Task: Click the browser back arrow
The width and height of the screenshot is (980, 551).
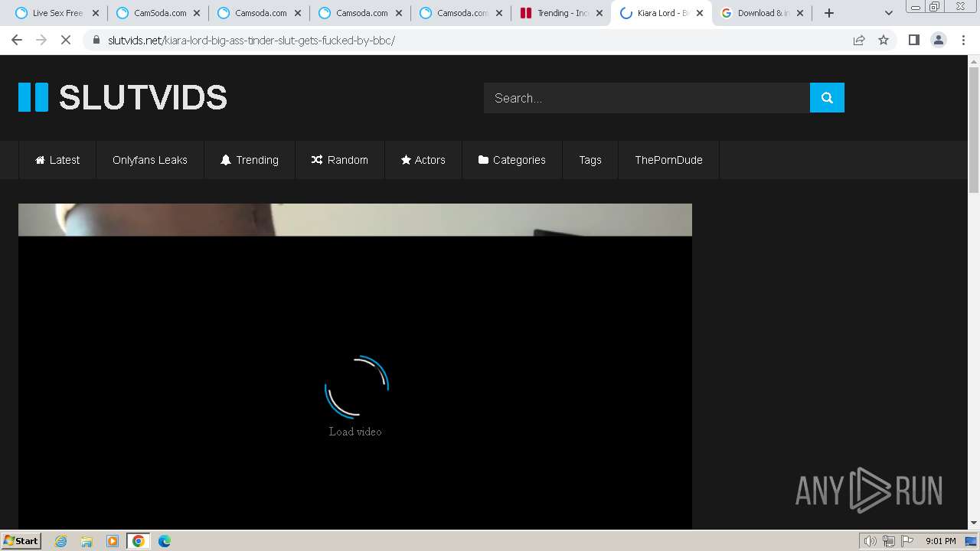Action: coord(17,40)
